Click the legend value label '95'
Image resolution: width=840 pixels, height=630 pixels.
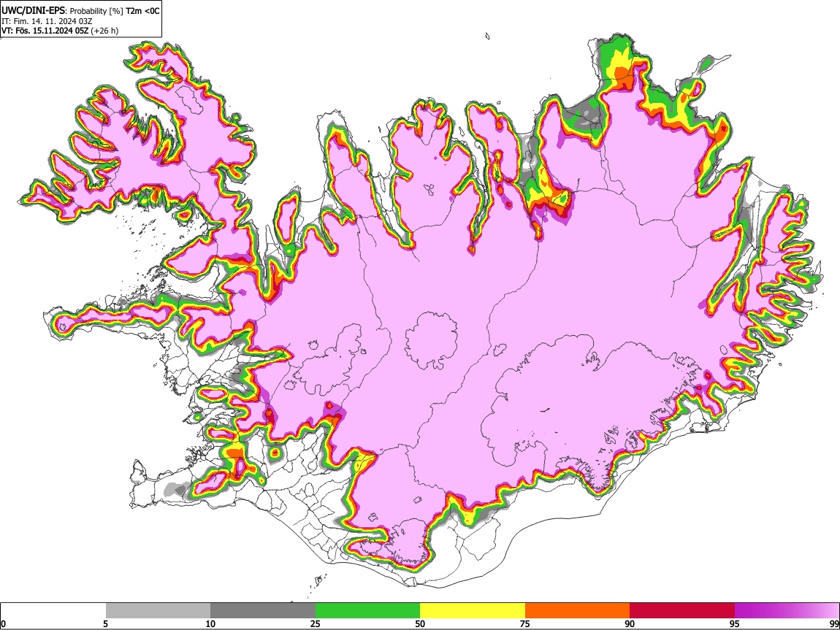click(735, 623)
